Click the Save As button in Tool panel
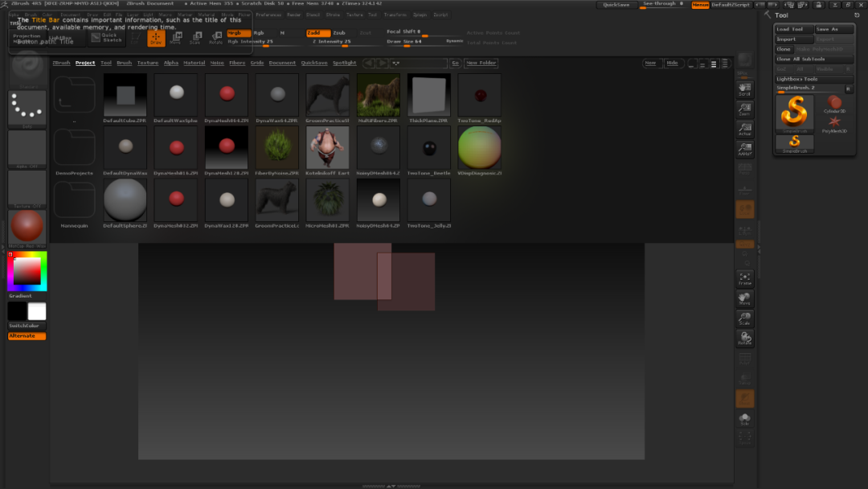The height and width of the screenshot is (489, 868). click(834, 29)
